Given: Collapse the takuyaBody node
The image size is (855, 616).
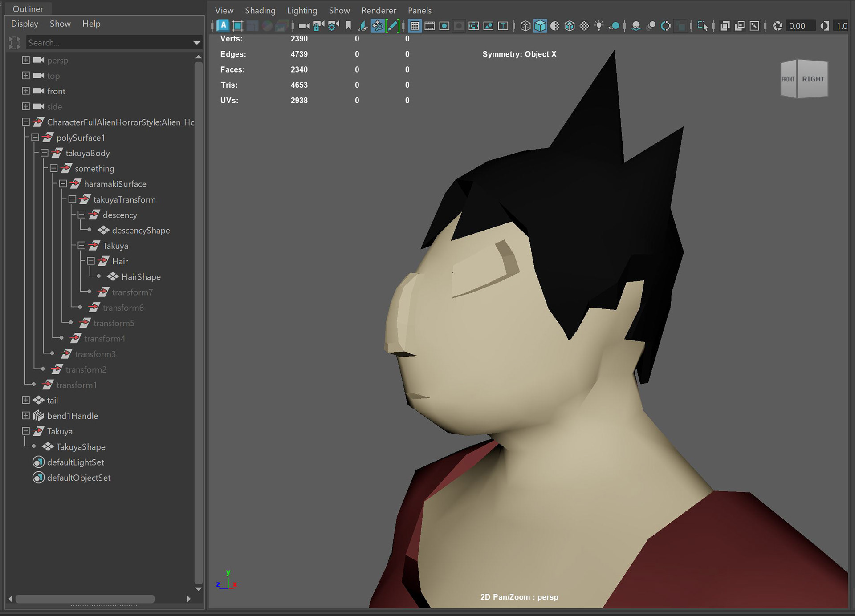Looking at the screenshot, I should (45, 153).
